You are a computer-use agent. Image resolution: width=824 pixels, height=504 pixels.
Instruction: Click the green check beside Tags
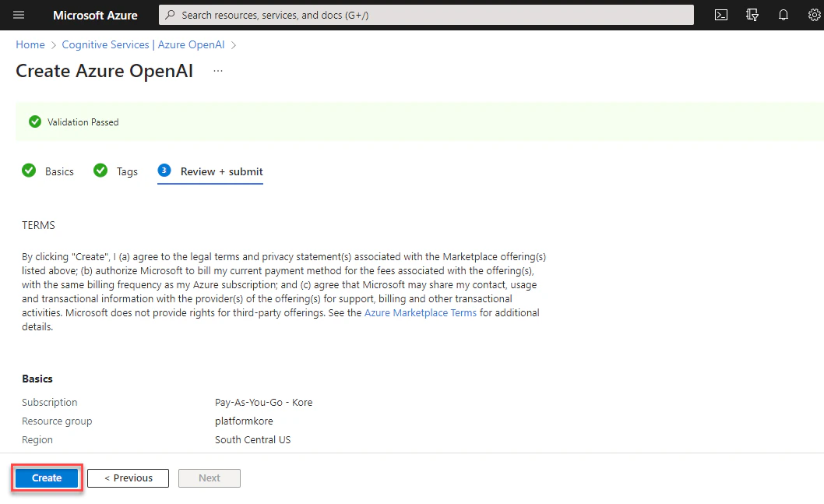pos(100,171)
